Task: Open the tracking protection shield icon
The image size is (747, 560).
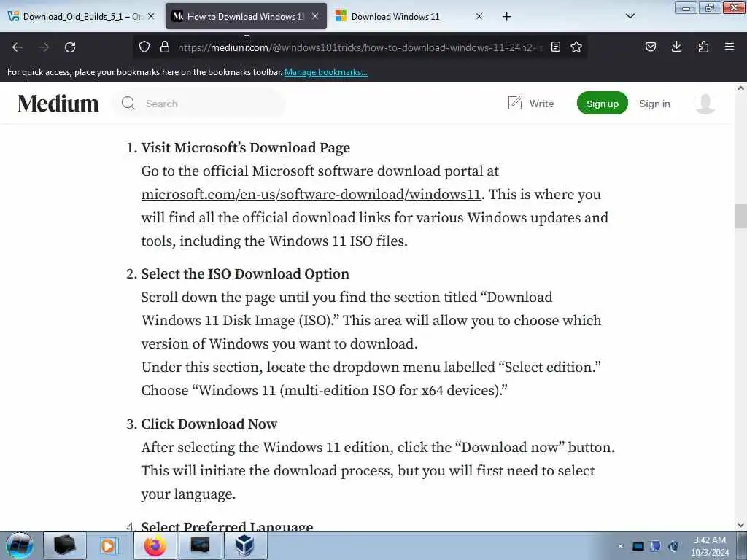Action: click(x=144, y=47)
